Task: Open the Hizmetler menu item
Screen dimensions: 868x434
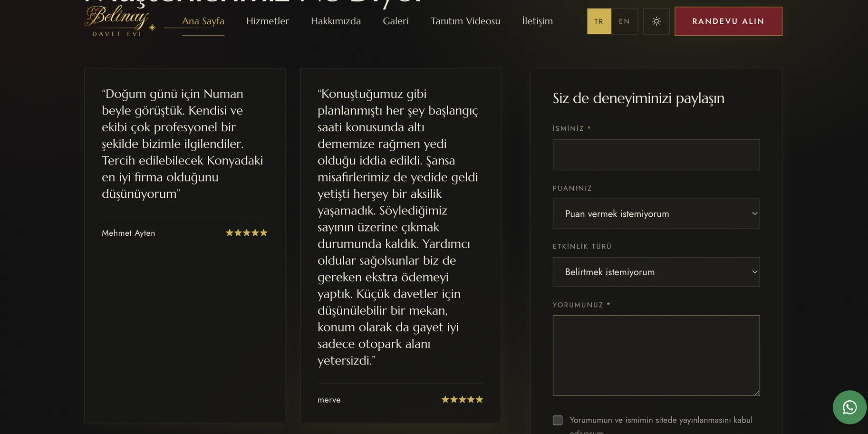Action: coord(268,21)
